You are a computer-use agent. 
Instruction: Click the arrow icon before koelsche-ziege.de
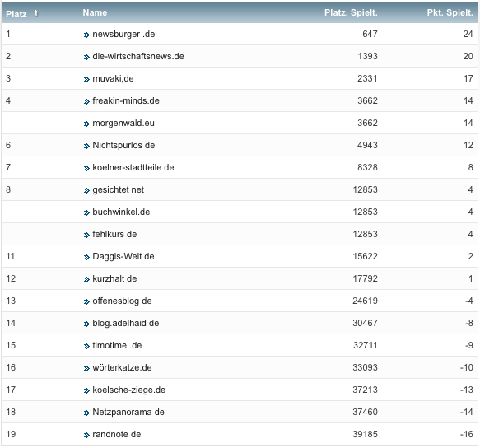86,390
